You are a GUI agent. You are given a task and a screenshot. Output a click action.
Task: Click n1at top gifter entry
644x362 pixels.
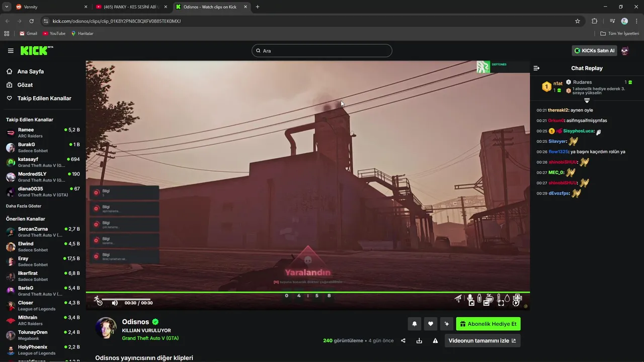[x=552, y=86]
